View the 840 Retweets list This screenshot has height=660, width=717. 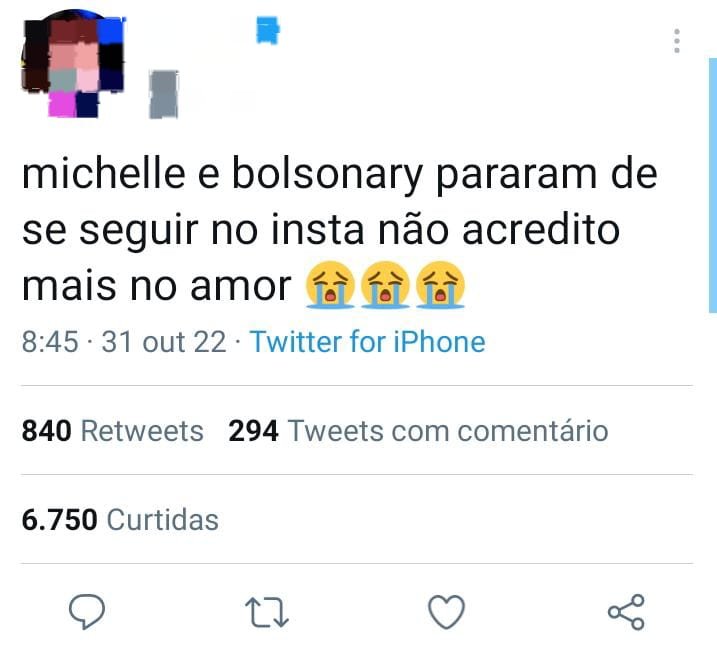(x=112, y=431)
